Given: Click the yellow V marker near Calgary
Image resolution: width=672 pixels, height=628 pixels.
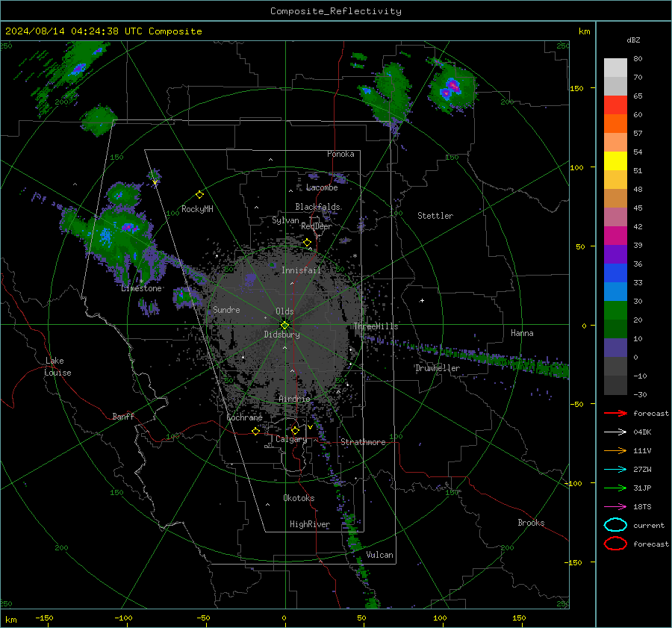Looking at the screenshot, I should point(310,427).
